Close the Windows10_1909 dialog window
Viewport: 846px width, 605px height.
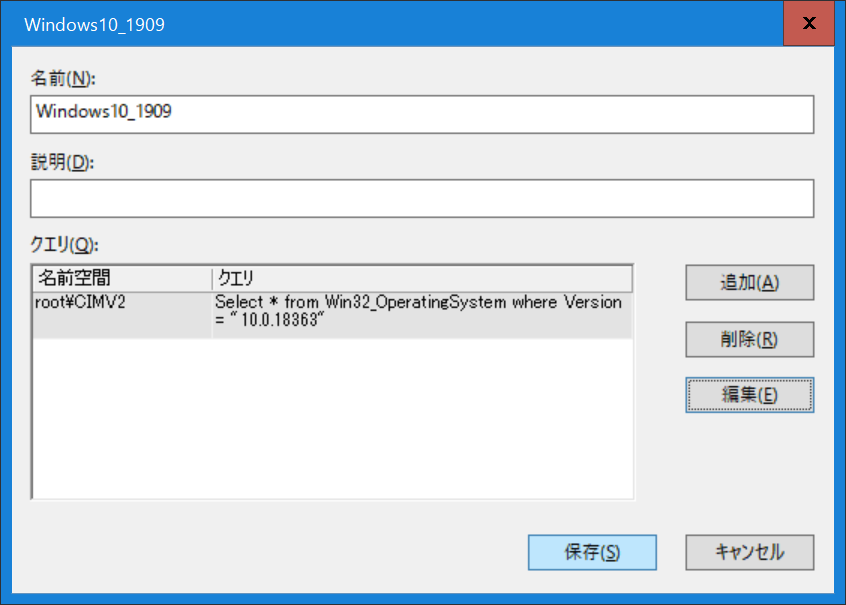(x=809, y=23)
